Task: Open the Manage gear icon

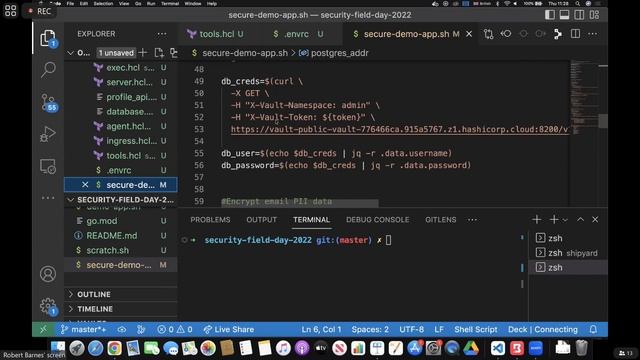Action: pos(49,306)
